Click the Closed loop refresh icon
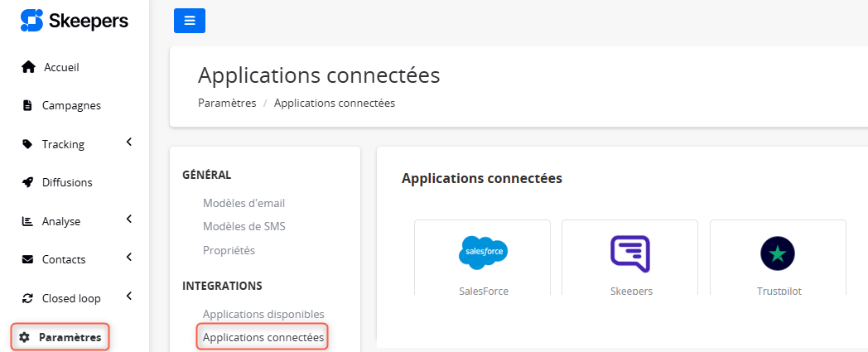The height and width of the screenshot is (352, 868). 27,298
